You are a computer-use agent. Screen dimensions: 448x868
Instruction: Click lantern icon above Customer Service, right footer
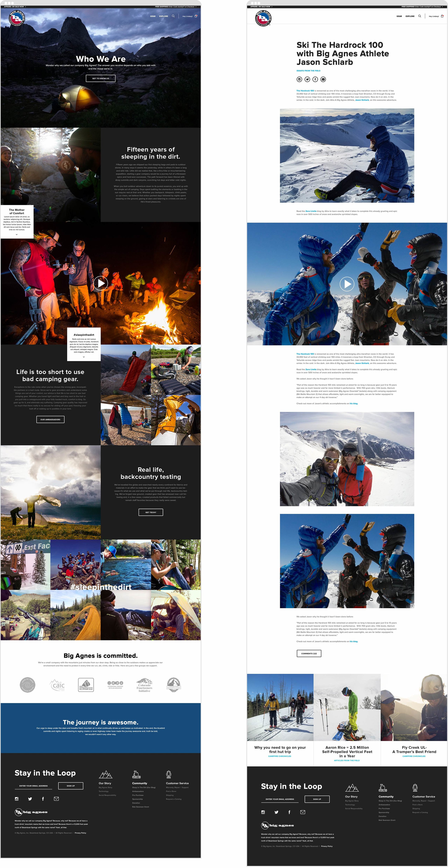click(415, 787)
